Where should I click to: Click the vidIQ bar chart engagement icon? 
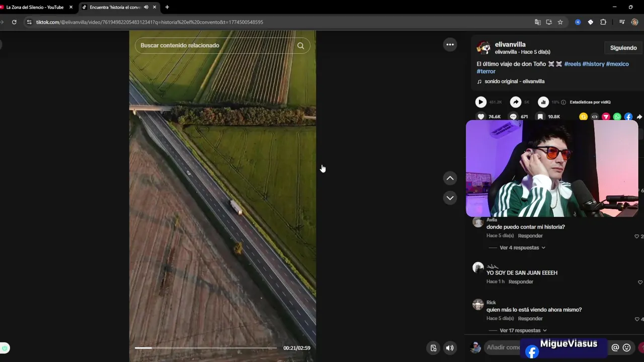(543, 102)
